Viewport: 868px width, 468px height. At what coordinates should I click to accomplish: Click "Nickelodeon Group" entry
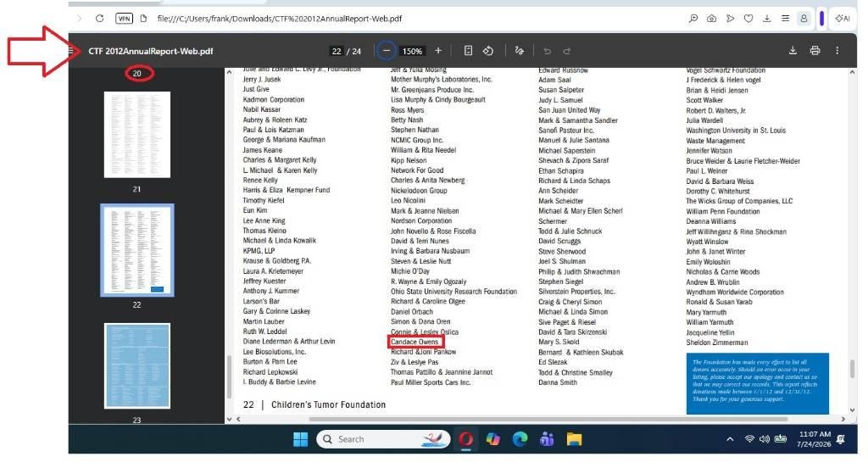pyautogui.click(x=419, y=191)
